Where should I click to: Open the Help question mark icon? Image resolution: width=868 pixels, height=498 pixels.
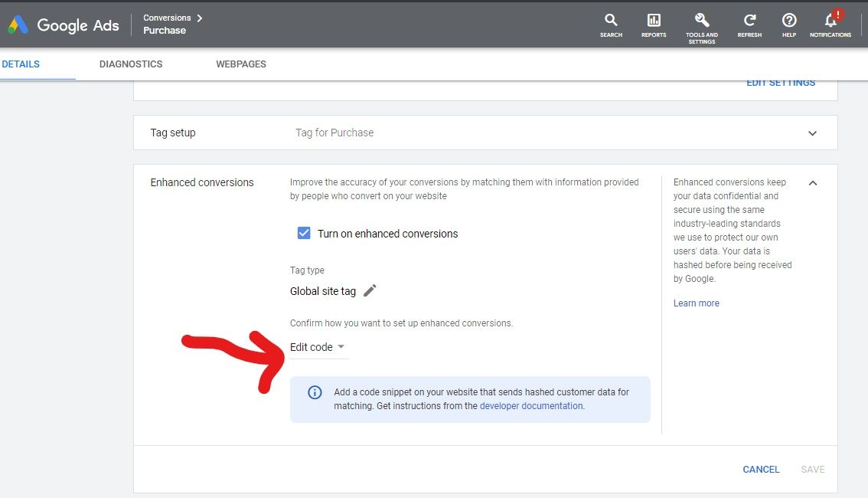(x=789, y=21)
